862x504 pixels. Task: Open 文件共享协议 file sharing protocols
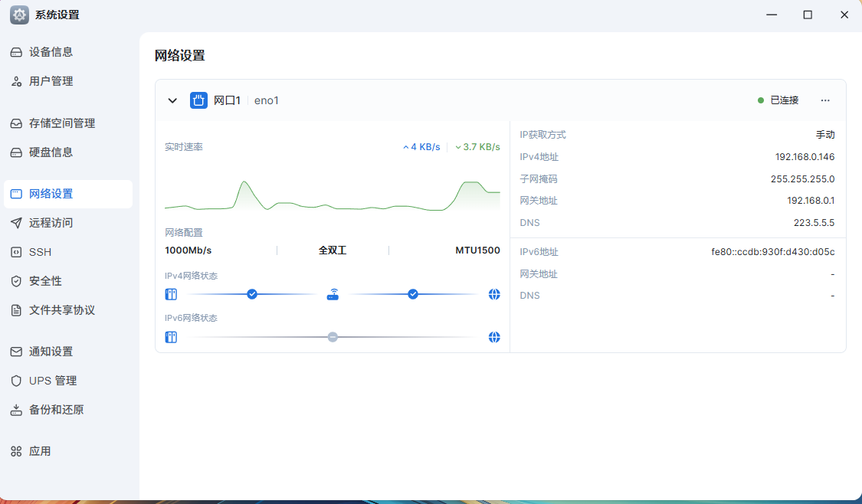pyautogui.click(x=59, y=309)
